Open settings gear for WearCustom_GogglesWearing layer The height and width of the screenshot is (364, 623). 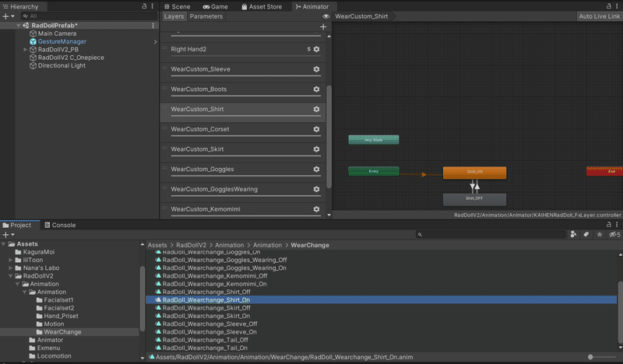(x=316, y=189)
